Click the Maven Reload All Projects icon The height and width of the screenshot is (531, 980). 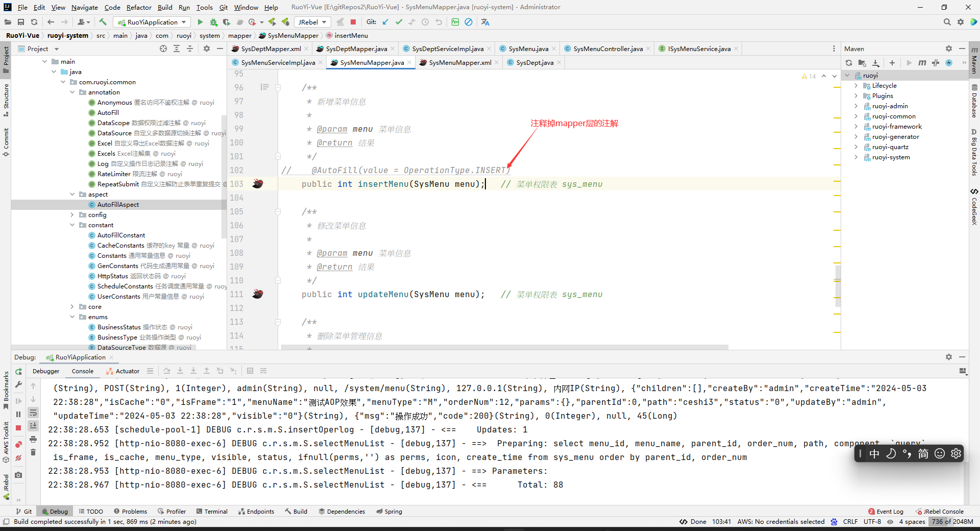(x=849, y=63)
